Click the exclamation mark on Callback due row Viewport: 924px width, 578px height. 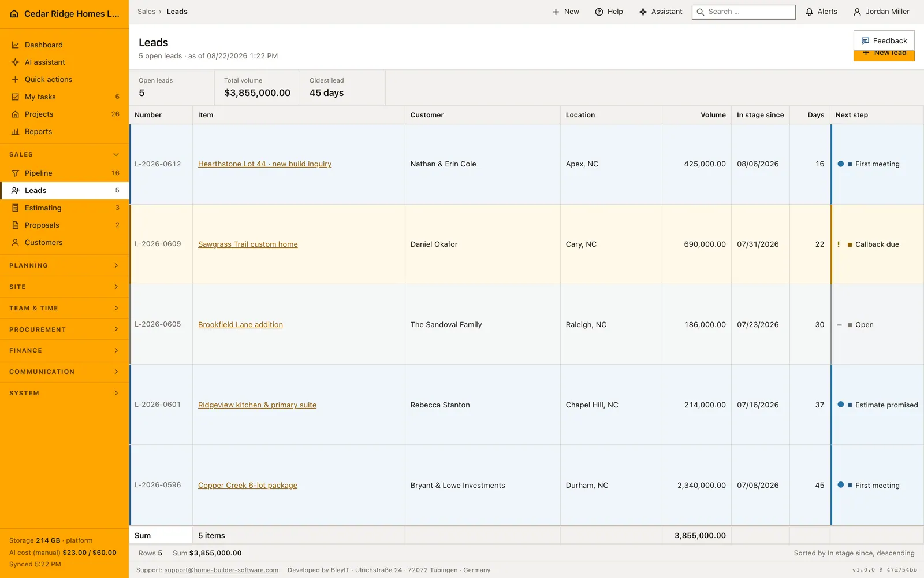839,244
